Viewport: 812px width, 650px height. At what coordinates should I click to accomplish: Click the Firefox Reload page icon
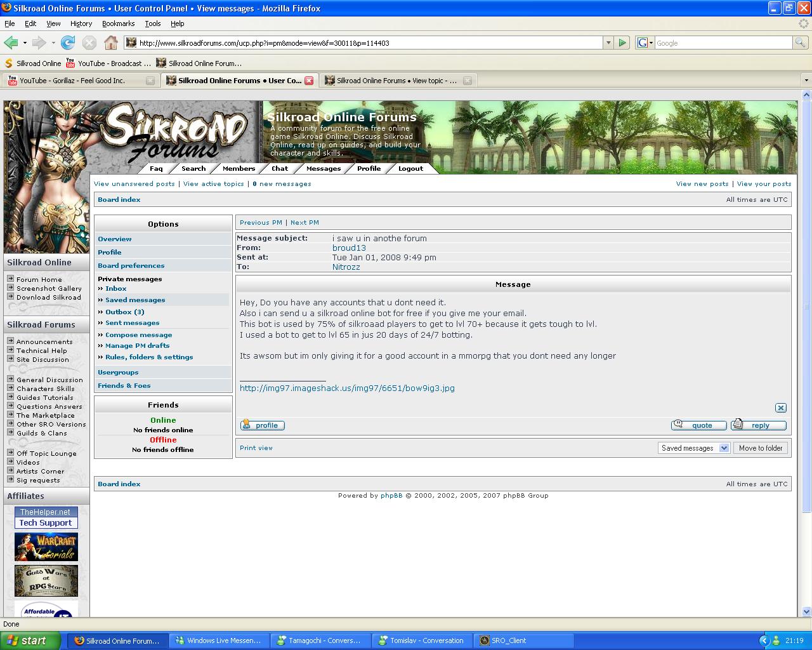(68, 43)
